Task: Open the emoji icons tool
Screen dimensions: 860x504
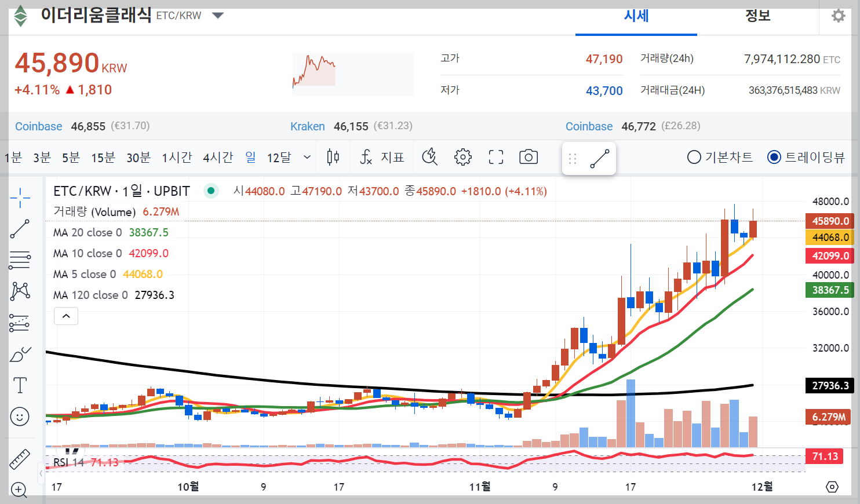Action: click(x=20, y=417)
